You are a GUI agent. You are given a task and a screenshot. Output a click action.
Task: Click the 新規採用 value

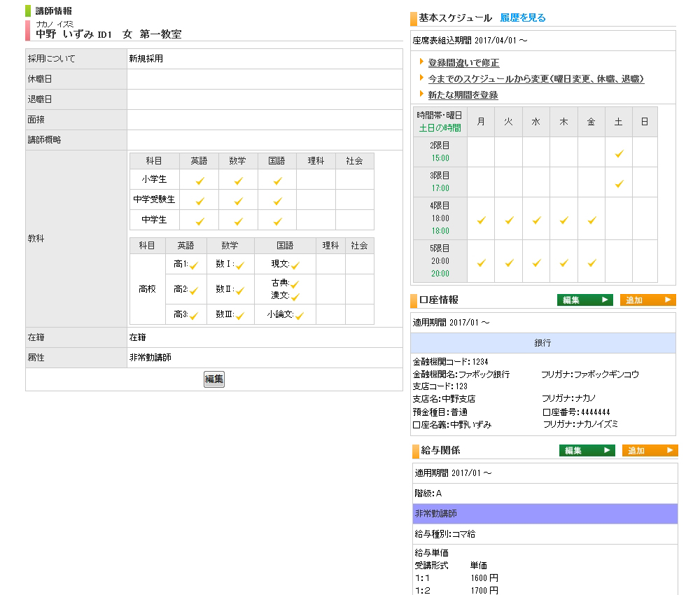pyautogui.click(x=146, y=59)
